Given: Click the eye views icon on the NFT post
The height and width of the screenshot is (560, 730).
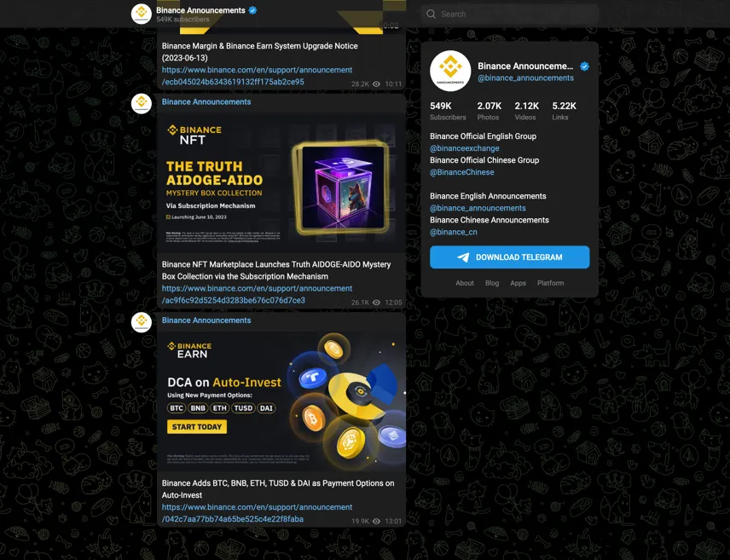Looking at the screenshot, I should [x=376, y=303].
